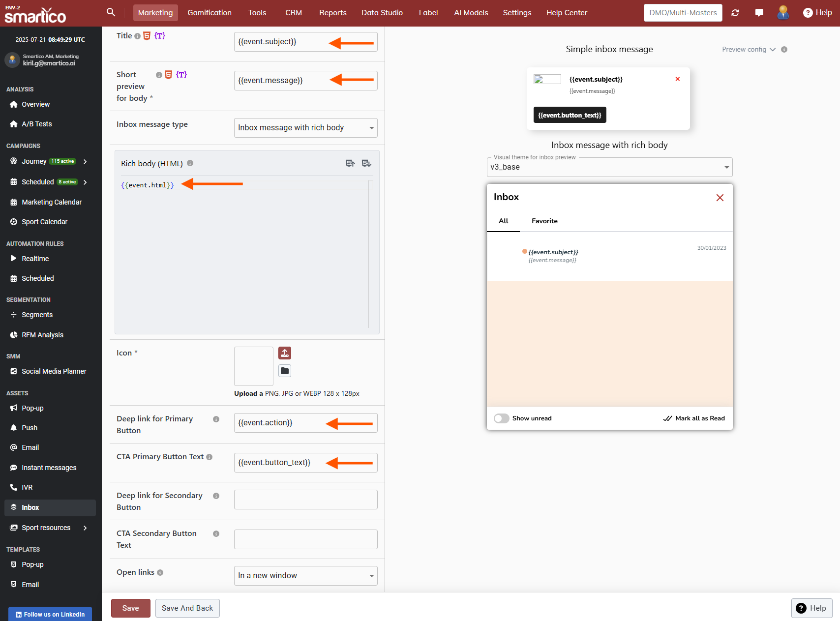Click the Save And Back button
Viewport: 840px width, 621px height.
coord(187,608)
